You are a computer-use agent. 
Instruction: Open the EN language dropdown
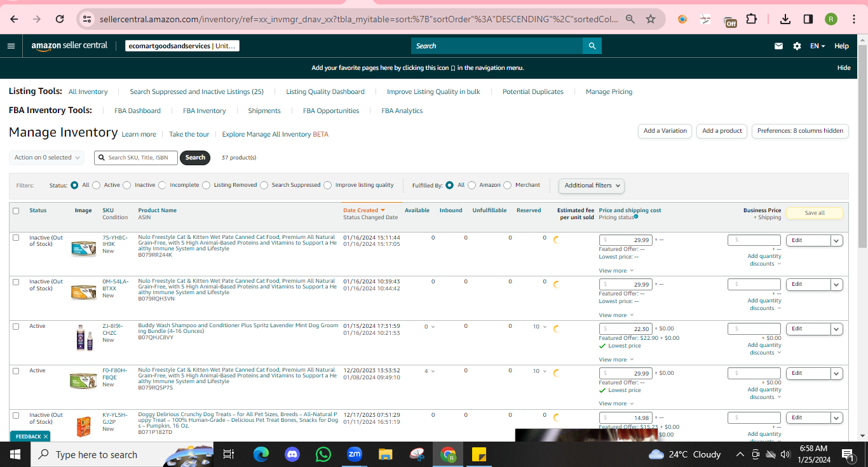pos(817,46)
